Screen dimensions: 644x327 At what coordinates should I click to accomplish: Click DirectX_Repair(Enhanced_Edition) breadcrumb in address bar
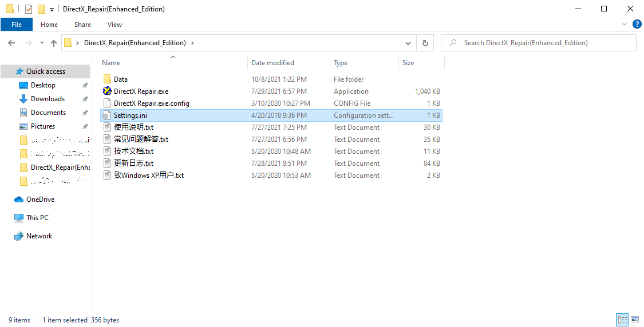point(135,43)
